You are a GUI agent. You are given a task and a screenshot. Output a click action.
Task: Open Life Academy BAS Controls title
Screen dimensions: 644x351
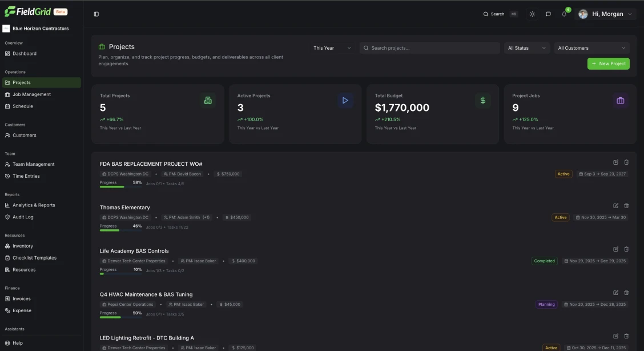134,251
